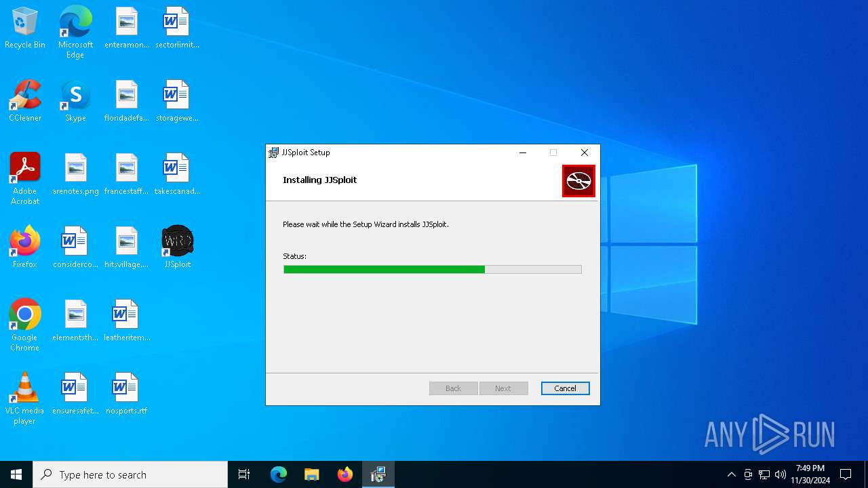
Task: Select the floridadefa... image file icon
Action: [127, 101]
